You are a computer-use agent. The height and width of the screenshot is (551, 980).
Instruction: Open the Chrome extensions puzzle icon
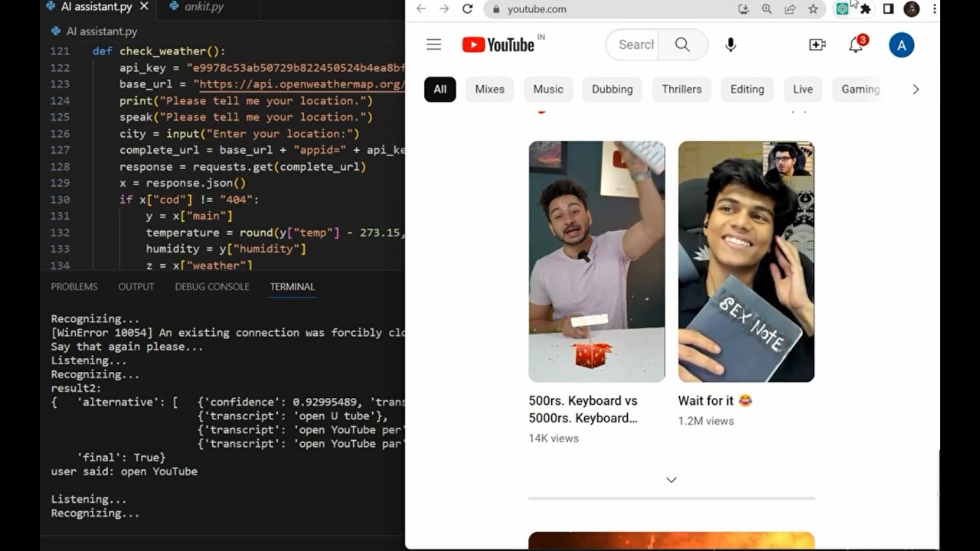click(x=864, y=9)
